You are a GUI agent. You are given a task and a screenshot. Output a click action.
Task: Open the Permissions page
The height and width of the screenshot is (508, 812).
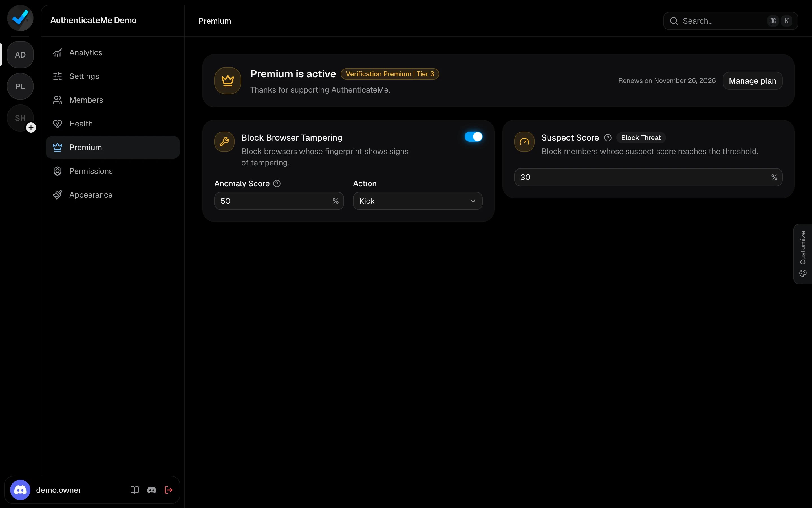click(113, 171)
